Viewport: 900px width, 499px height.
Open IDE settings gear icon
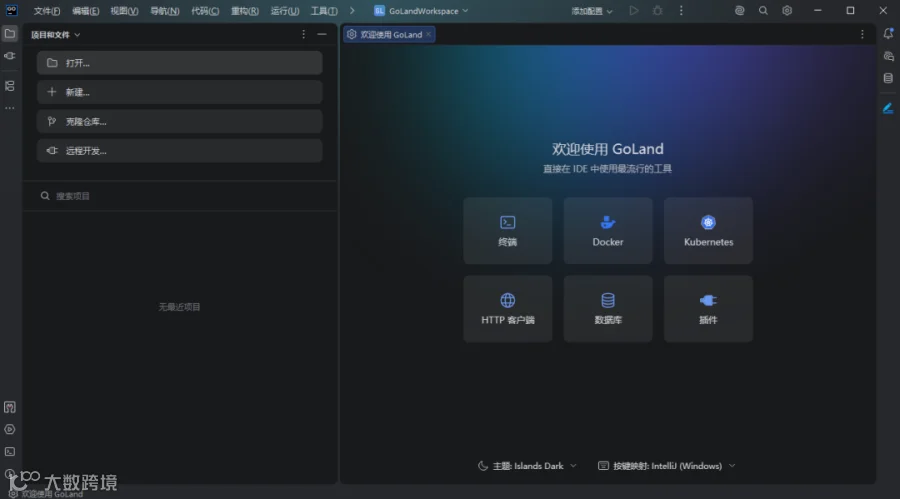(787, 10)
